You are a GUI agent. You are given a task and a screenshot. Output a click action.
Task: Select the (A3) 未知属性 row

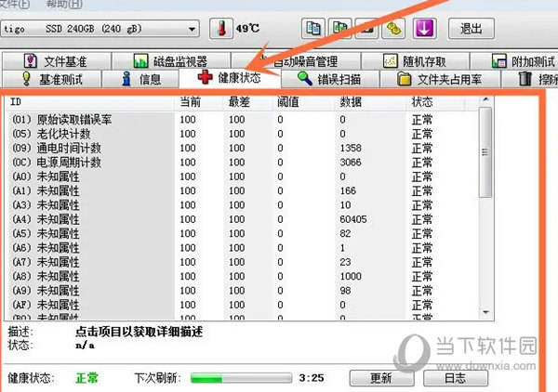[242, 205]
